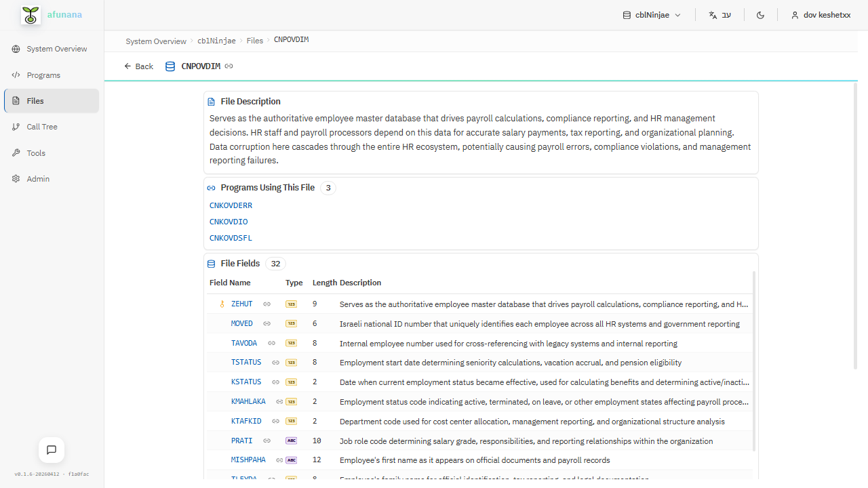
Task: Open the Files section in the sidebar
Action: click(x=34, y=100)
